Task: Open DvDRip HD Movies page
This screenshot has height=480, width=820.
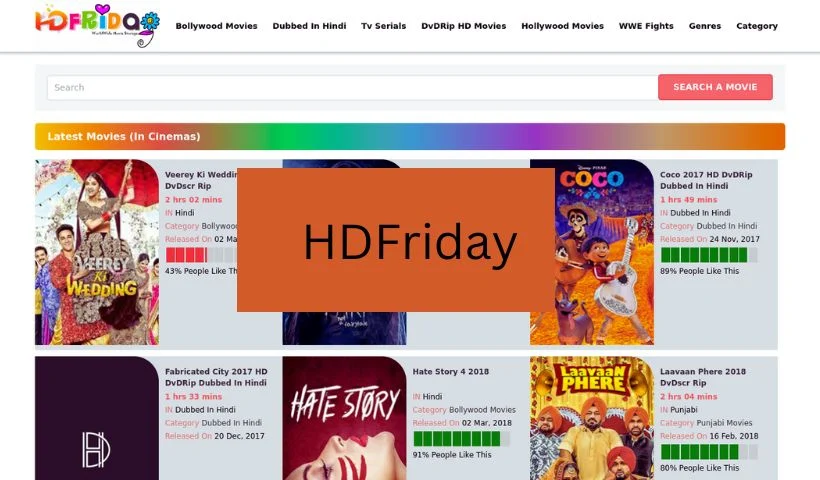Action: pos(463,26)
